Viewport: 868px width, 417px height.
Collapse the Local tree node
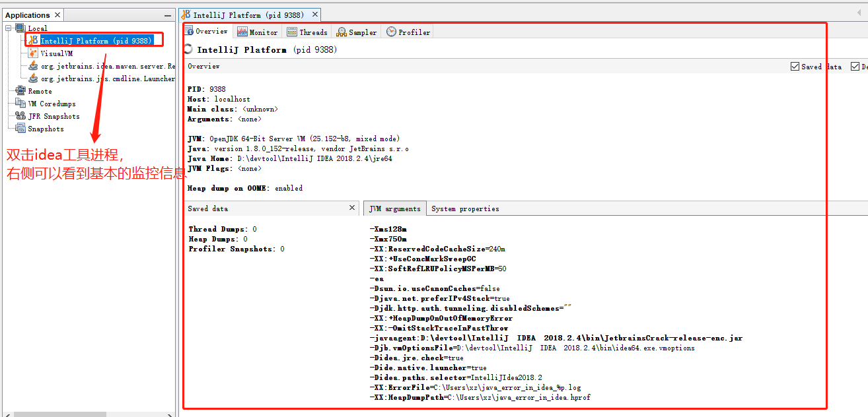[x=9, y=28]
